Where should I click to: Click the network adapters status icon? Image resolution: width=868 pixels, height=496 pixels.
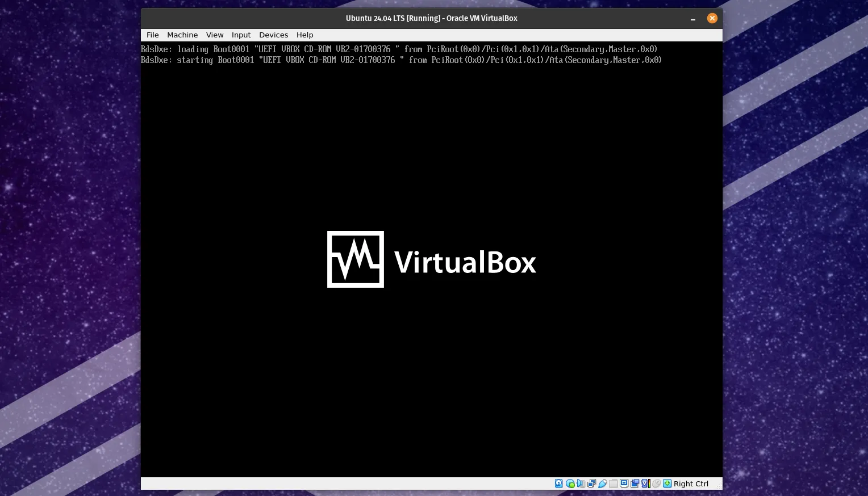click(591, 483)
